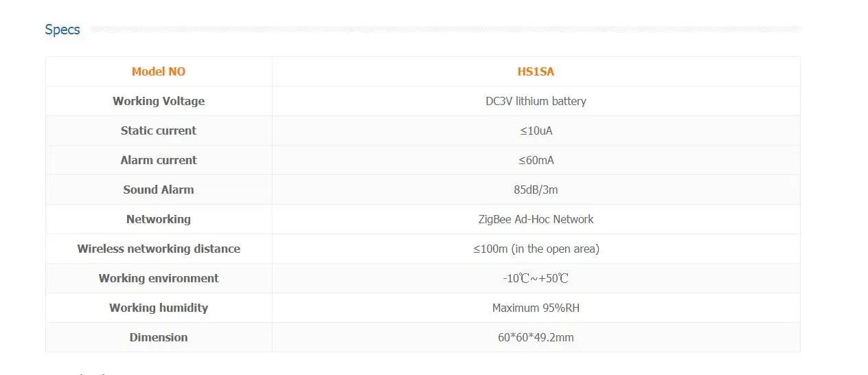Click the Specs section heading
Image resolution: width=868 pixels, height=375 pixels.
(62, 30)
